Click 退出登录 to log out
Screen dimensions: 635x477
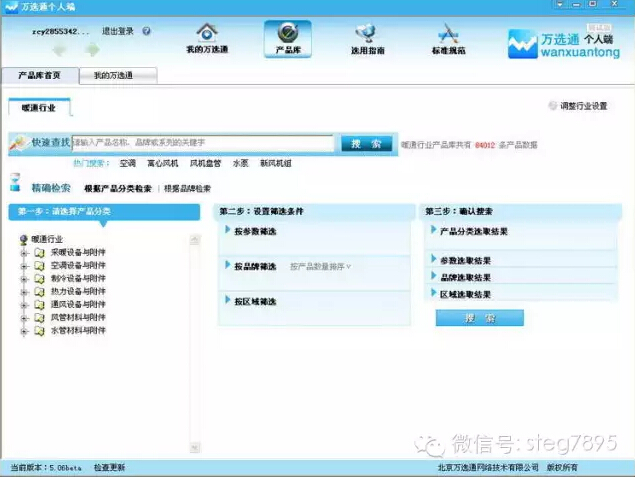point(117,31)
